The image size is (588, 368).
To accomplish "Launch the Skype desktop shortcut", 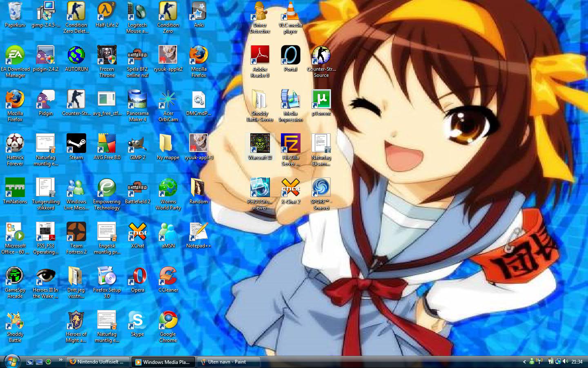I will [x=137, y=321].
